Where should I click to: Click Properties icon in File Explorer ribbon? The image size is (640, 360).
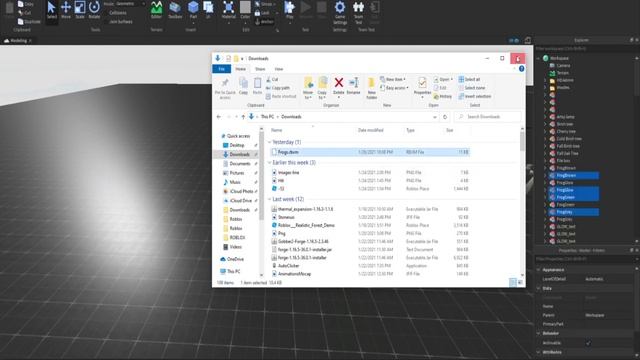tap(422, 87)
